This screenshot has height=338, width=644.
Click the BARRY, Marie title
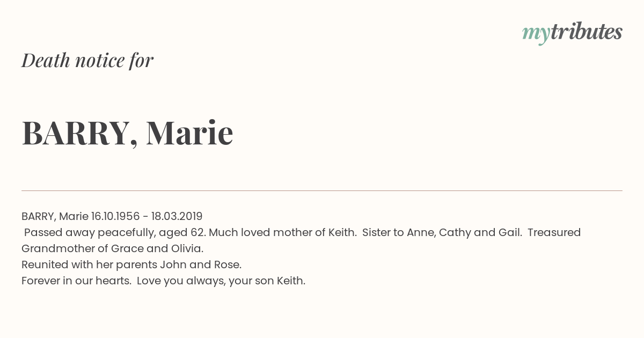pos(127,133)
